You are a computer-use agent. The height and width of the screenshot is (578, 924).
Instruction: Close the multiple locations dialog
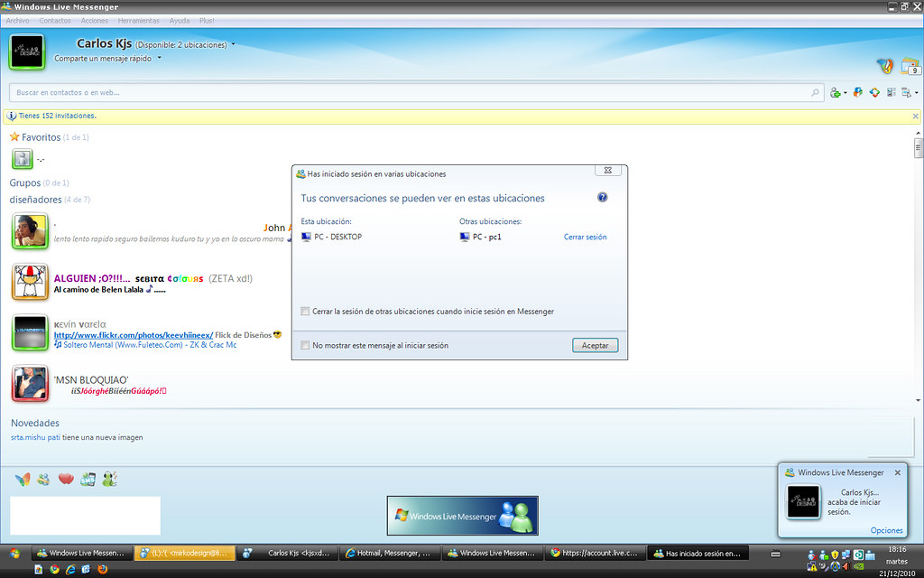coord(607,171)
